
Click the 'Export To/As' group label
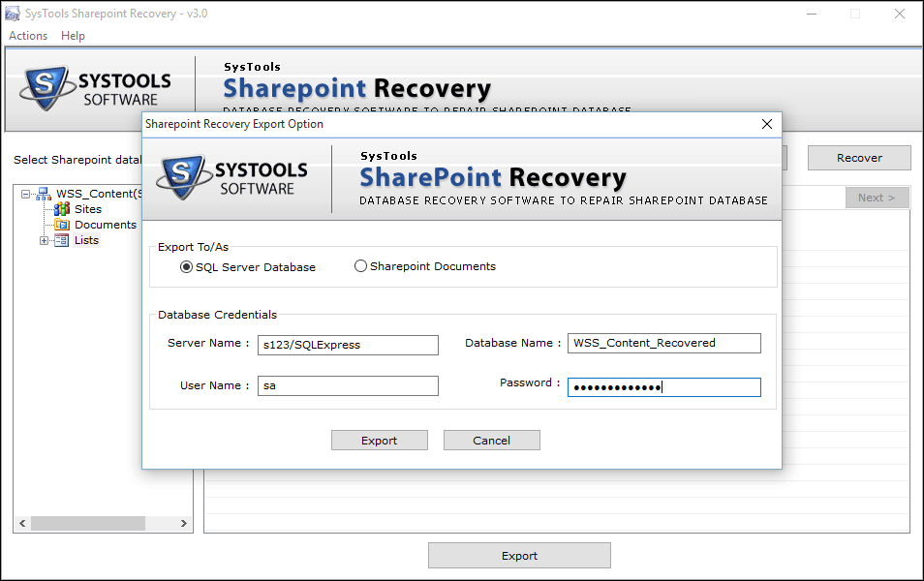(194, 248)
